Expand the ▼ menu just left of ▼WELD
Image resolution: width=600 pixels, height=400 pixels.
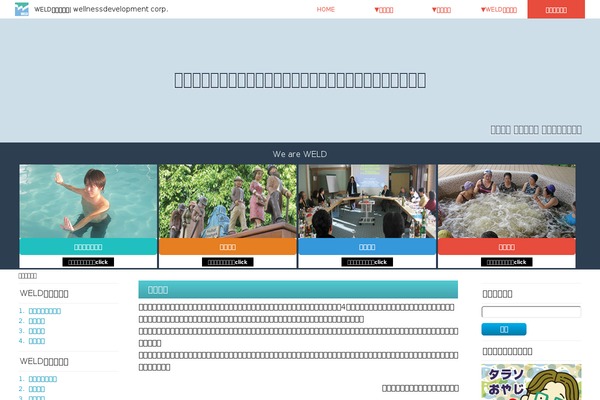(x=441, y=10)
